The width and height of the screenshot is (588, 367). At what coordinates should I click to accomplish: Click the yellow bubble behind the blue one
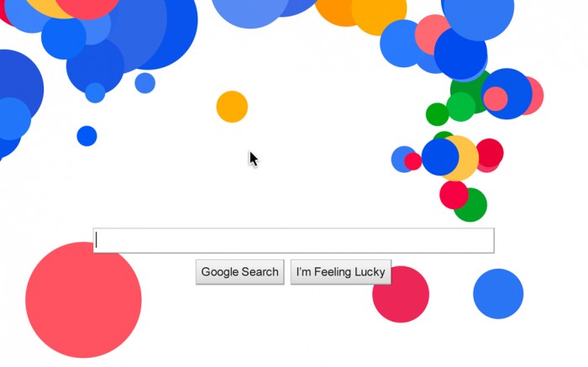click(x=469, y=158)
